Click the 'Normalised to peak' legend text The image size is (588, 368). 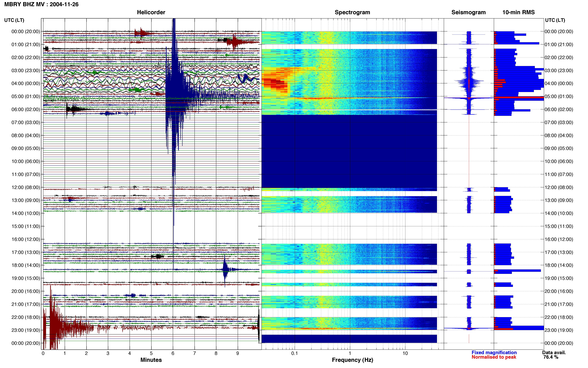494,357
